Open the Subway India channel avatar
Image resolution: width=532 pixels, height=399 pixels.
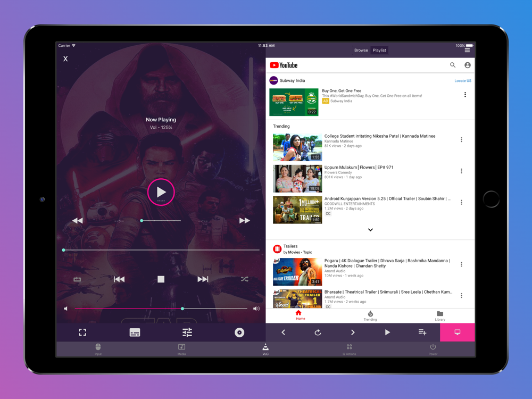(x=274, y=80)
